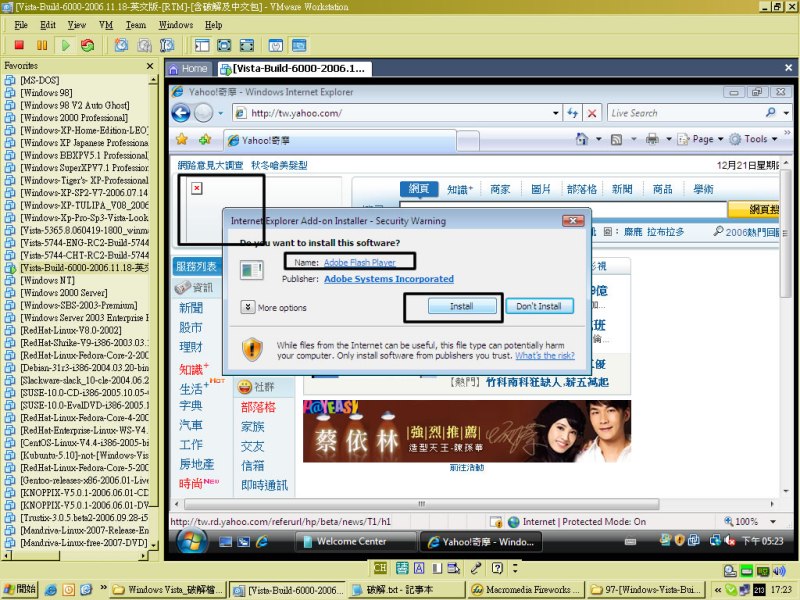Image resolution: width=800 pixels, height=600 pixels.
Task: Switch to the Home tab in VMware
Action: (189, 68)
